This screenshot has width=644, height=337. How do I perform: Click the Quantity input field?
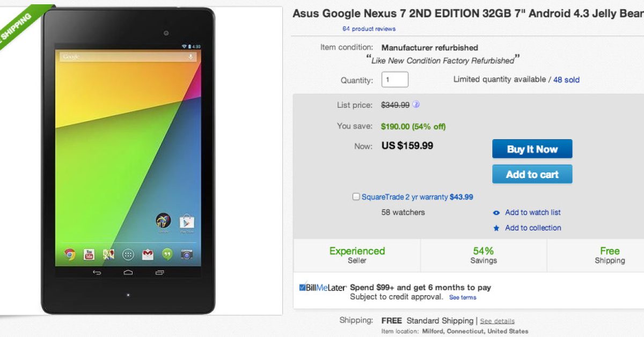coord(394,79)
